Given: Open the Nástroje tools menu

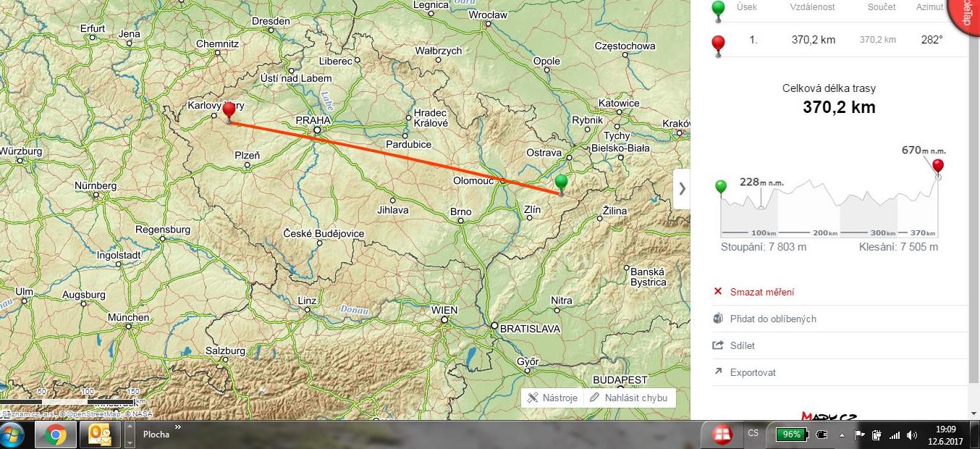Looking at the screenshot, I should (552, 398).
